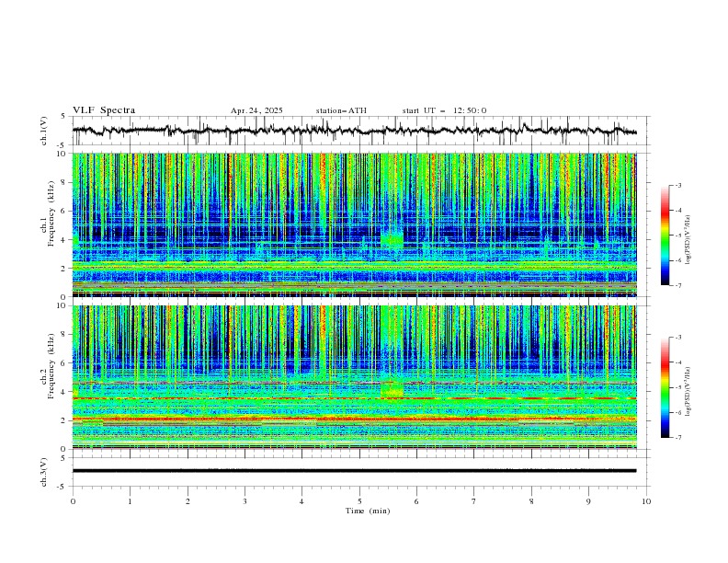
Task: Click the green burst near 5.5 minutes in ch.2 spectrogram
Action: pyautogui.click(x=392, y=389)
